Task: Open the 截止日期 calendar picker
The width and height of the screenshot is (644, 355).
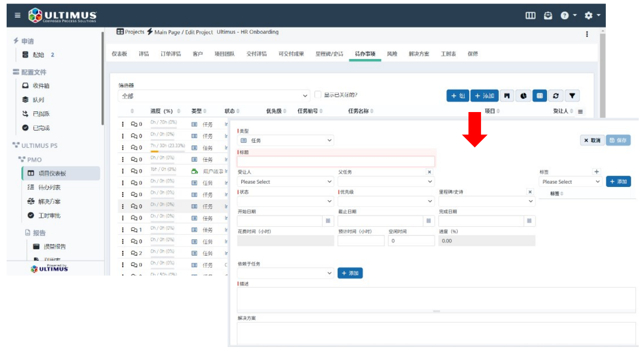Action: pyautogui.click(x=429, y=221)
